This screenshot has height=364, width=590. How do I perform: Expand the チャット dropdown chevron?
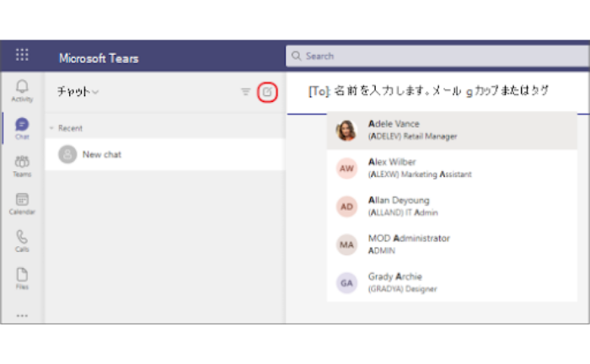pyautogui.click(x=95, y=92)
